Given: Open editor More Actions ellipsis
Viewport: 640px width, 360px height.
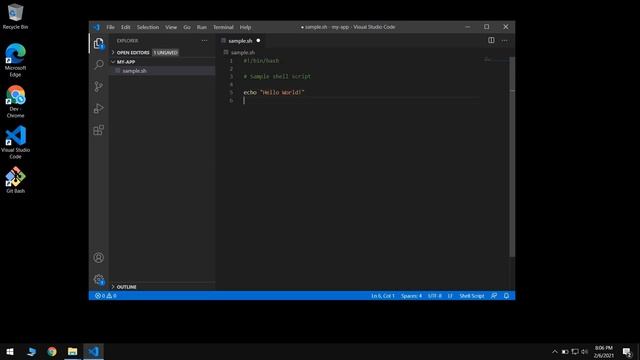Looking at the screenshot, I should pos(504,40).
